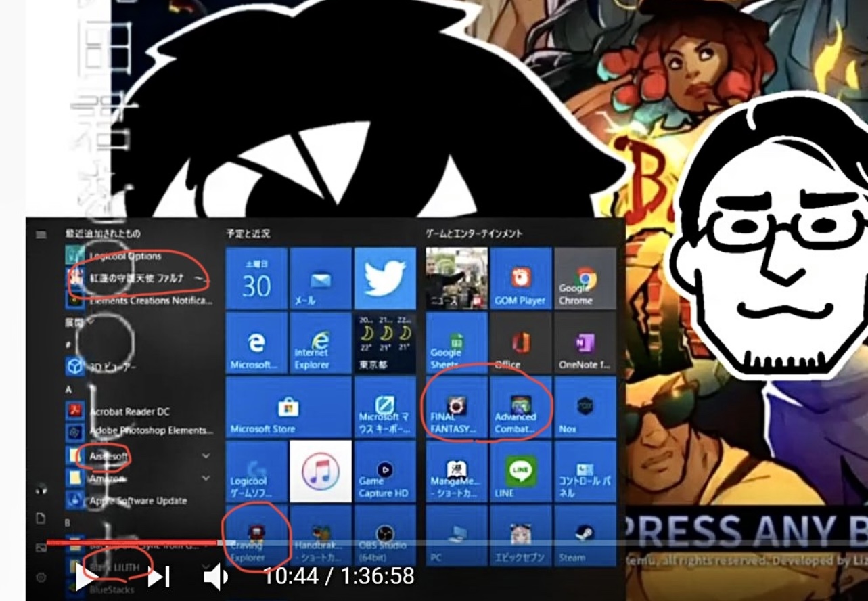Launch the iTunes music tile

[321, 472]
